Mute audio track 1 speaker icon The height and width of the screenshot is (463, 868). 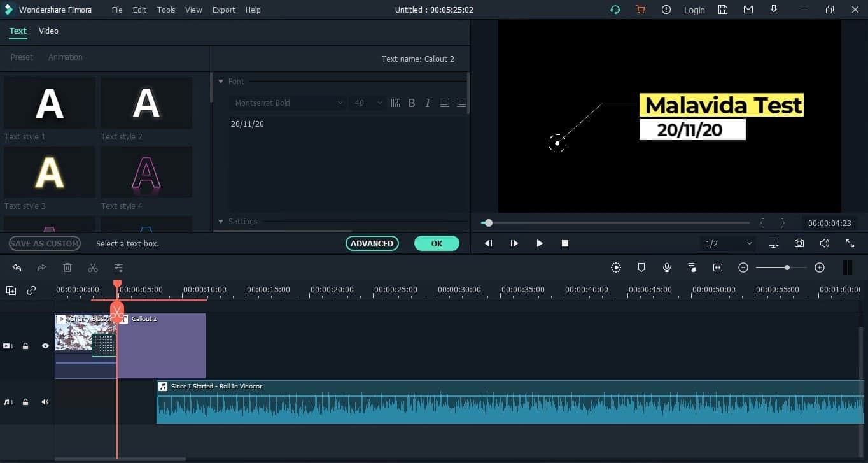45,402
